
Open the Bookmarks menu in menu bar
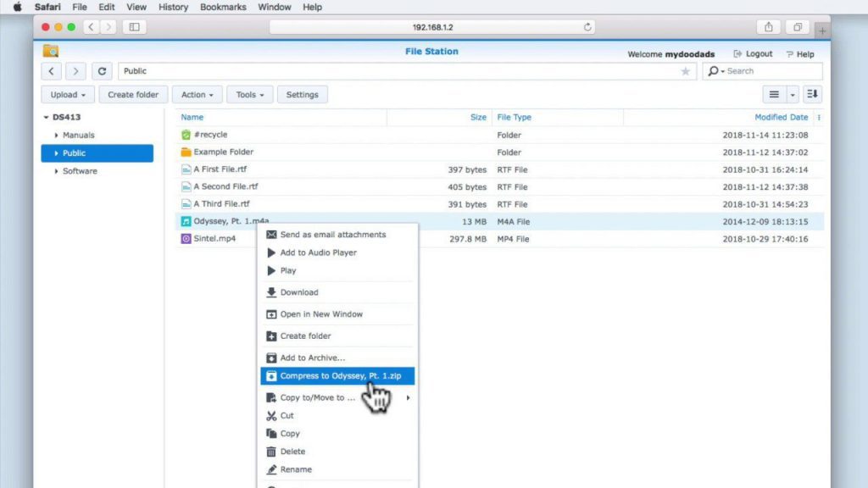223,7
